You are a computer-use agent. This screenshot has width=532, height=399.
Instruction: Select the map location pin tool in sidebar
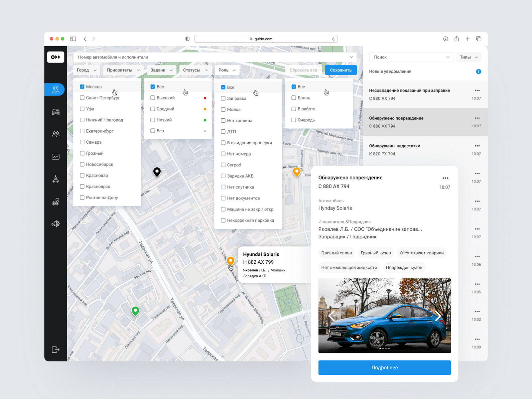56,89
